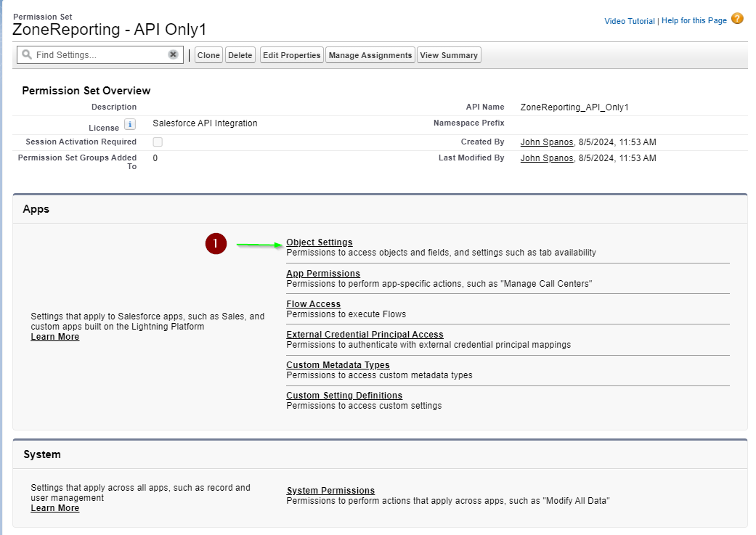Click the Permission Set Overview heading

point(86,91)
